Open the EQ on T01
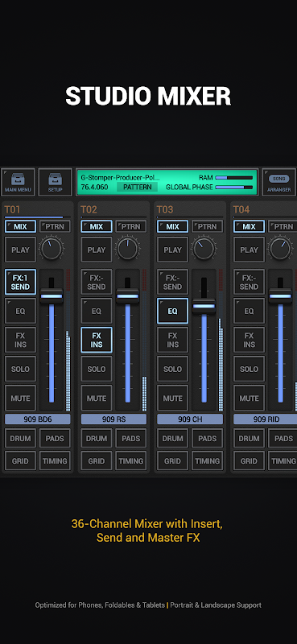Screen dimensions: 297x644 21,311
